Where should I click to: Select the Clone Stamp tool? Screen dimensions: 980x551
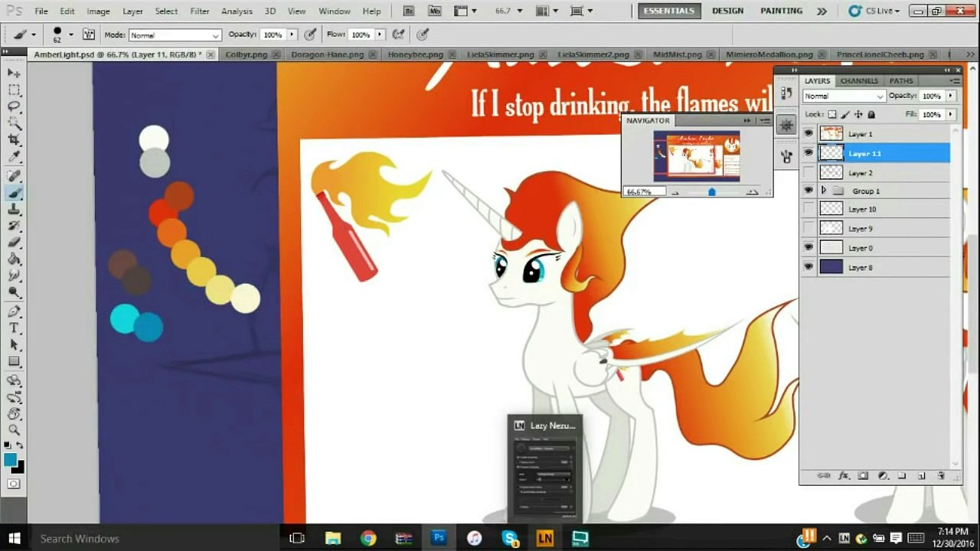tap(14, 209)
